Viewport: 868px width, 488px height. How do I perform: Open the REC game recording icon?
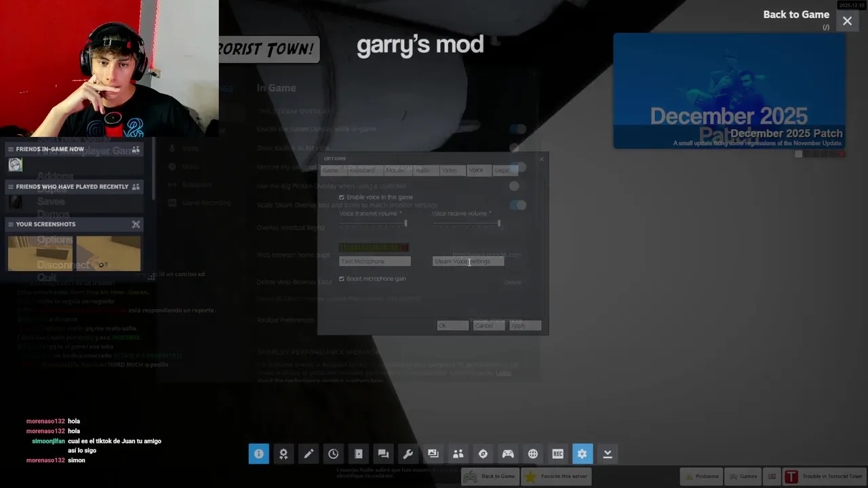coord(558,454)
